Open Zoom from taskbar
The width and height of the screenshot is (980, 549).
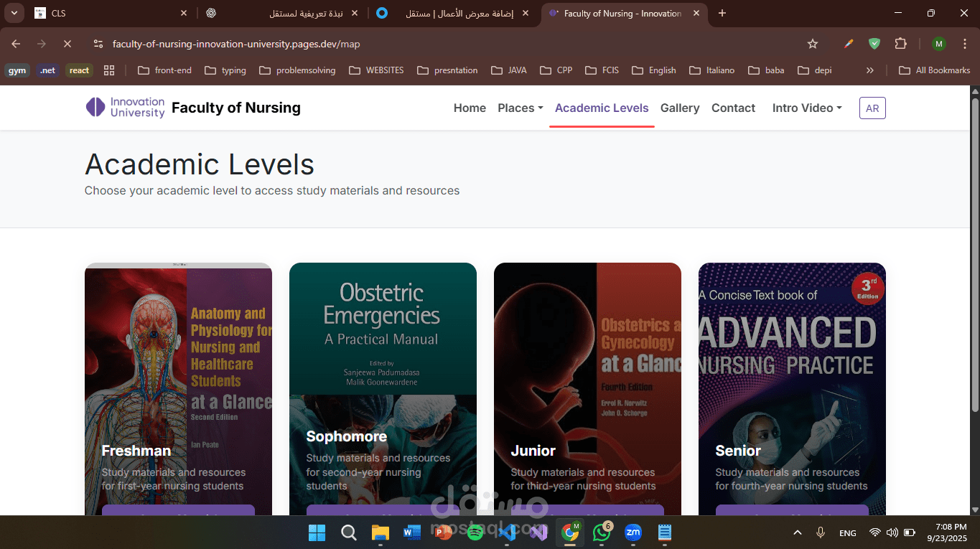[x=633, y=532]
